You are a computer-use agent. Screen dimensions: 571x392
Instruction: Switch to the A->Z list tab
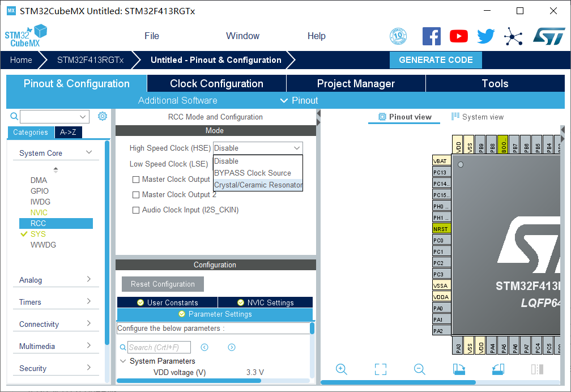(68, 132)
